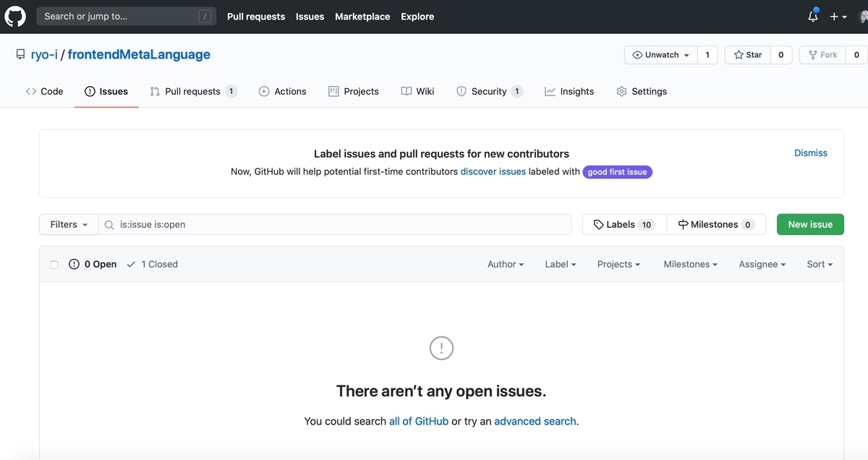Viewport: 868px width, 460px height.
Task: Go to Explore
Action: click(417, 16)
